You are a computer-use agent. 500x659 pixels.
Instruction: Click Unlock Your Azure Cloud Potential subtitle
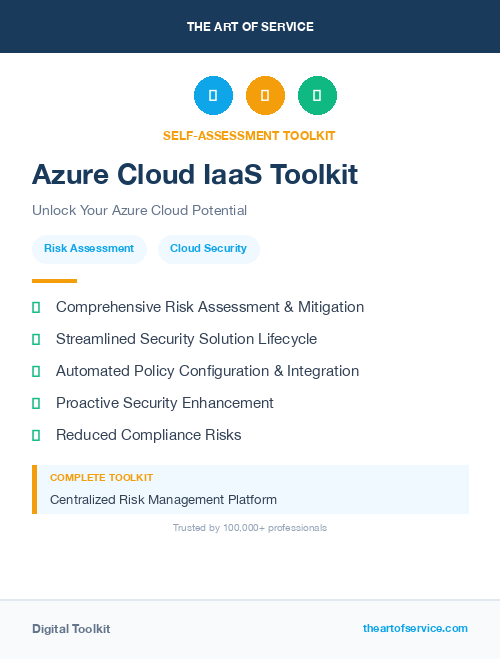(x=139, y=210)
